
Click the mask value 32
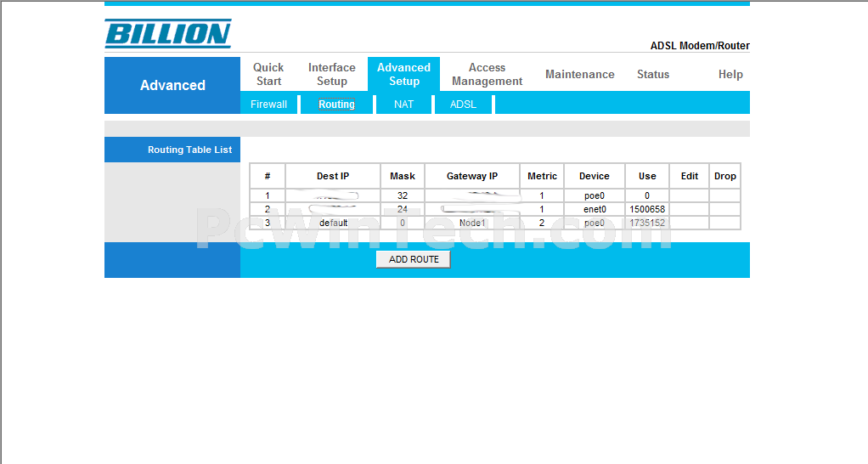coord(403,195)
